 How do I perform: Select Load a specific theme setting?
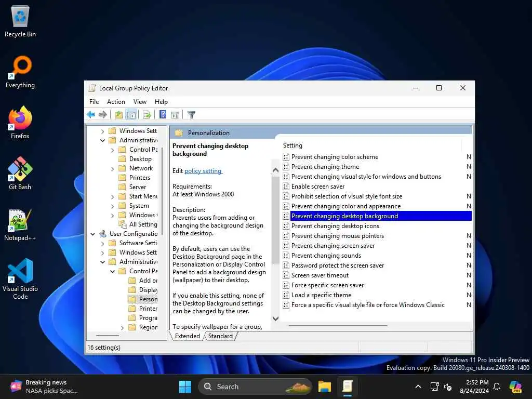(321, 295)
